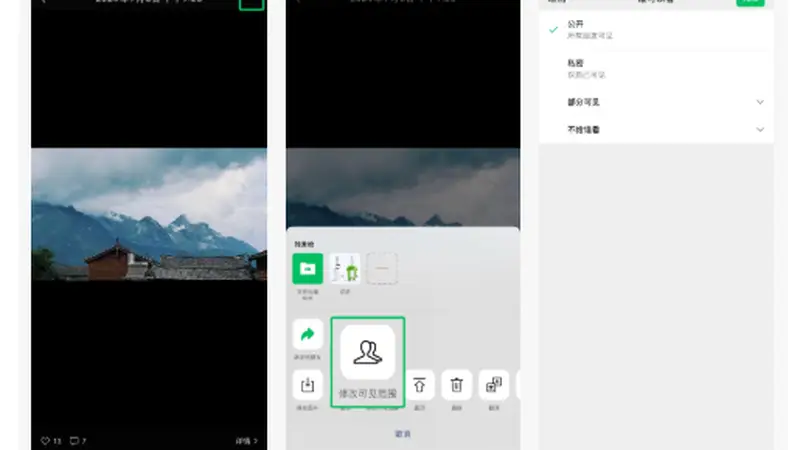The image size is (800, 450).
Task: Tap the delete trash can icon
Action: 457,385
